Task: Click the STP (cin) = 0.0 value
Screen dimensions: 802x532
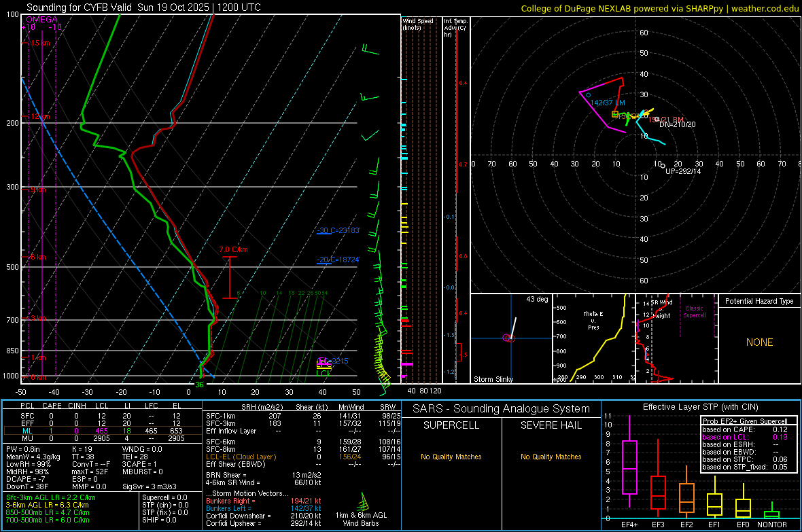Action: [165, 505]
